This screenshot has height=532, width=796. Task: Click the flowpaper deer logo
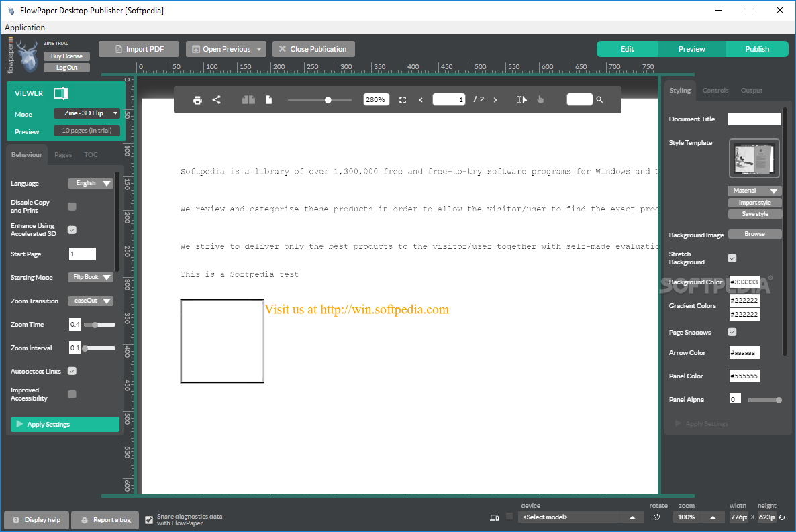pos(27,56)
